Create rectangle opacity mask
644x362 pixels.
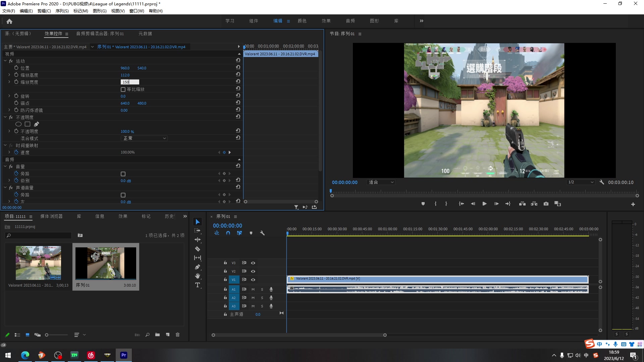coord(28,124)
